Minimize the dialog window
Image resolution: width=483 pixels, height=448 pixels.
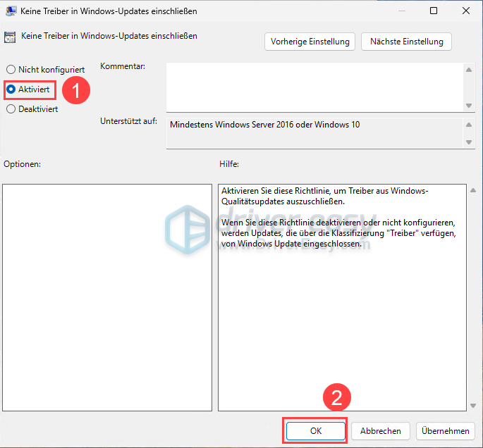tap(401, 11)
